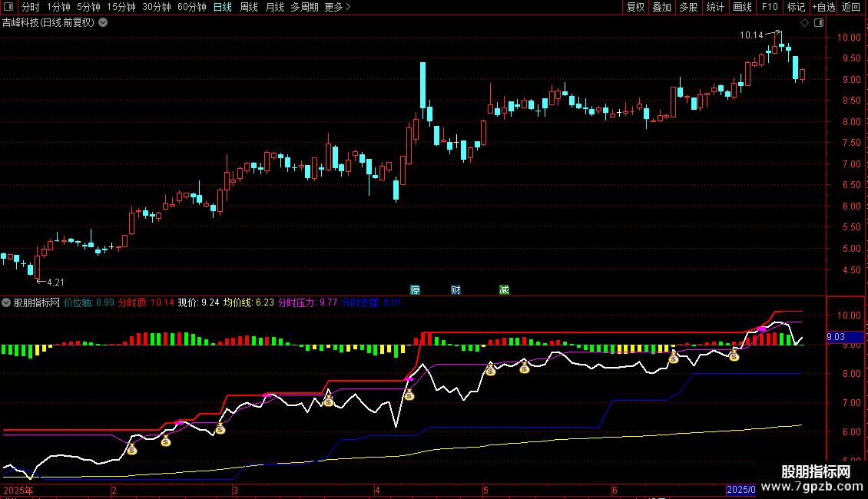Click the 2025年 time axis label
This screenshot has height=499, width=868.
point(18,490)
